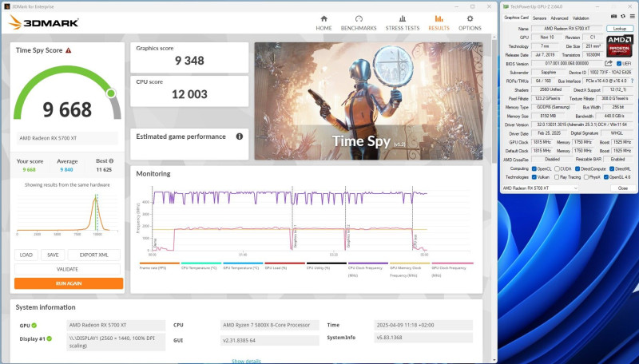639x364 pixels.
Task: Click the Graphics score value 9 348
Action: (x=189, y=61)
